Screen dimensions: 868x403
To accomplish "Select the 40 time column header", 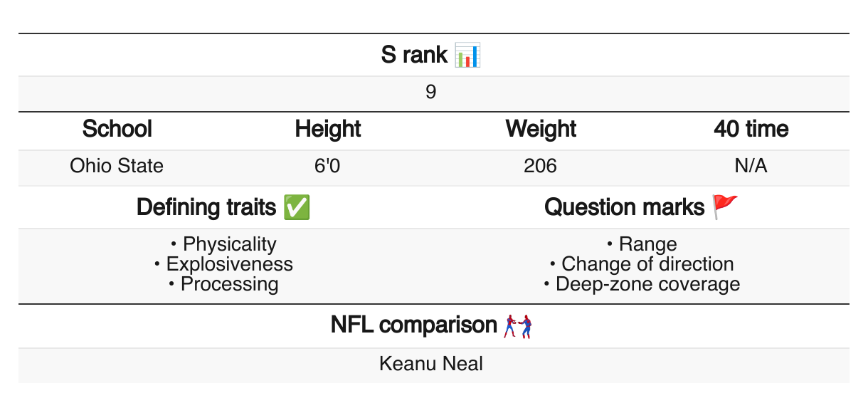I will click(751, 129).
